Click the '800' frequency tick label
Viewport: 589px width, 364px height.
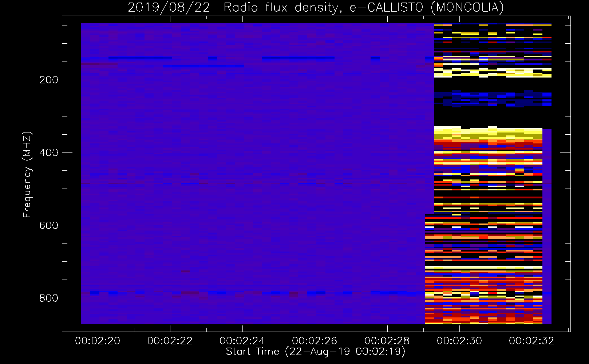pos(49,298)
